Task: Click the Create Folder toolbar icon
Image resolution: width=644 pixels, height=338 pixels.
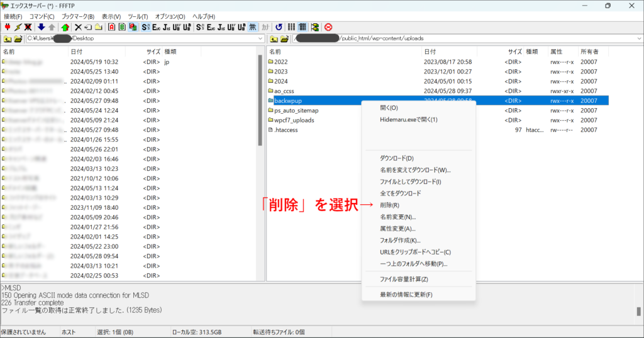Action: (x=99, y=27)
